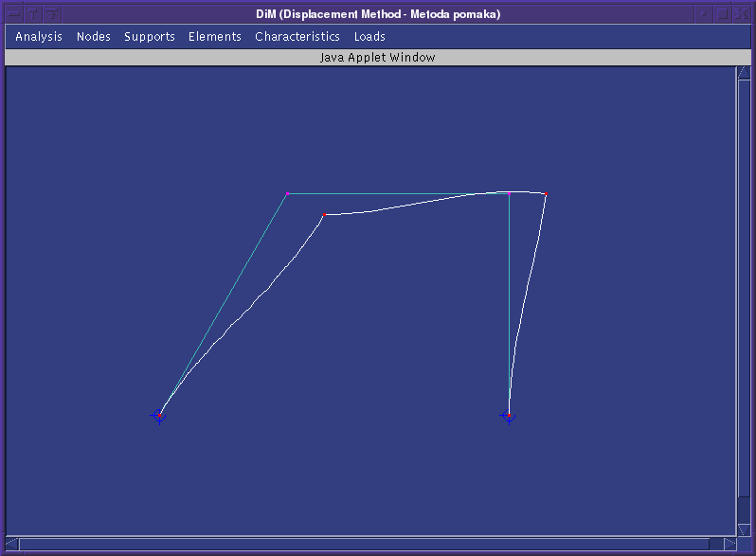The height and width of the screenshot is (556, 756).
Task: Select displaced red node below top-left corner
Action: coord(325,215)
